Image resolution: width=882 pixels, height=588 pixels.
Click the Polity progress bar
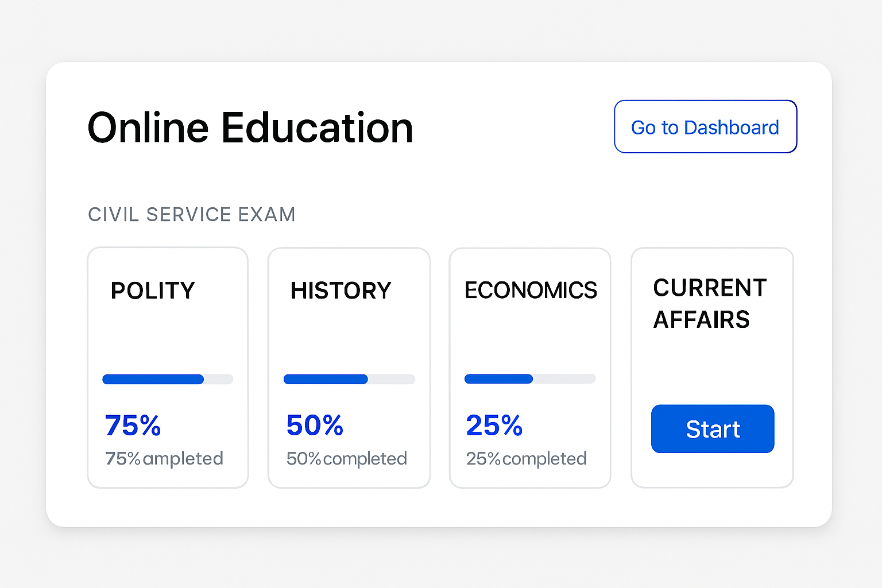pyautogui.click(x=168, y=379)
